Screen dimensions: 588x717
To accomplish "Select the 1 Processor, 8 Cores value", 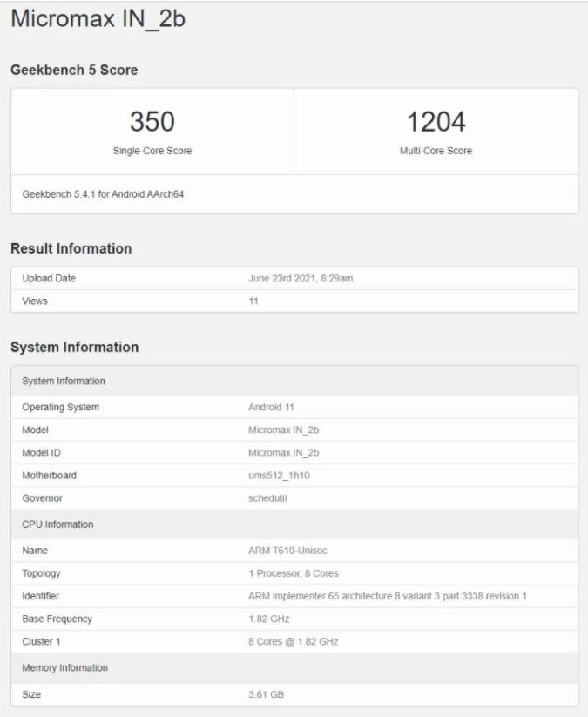I will coord(294,573).
